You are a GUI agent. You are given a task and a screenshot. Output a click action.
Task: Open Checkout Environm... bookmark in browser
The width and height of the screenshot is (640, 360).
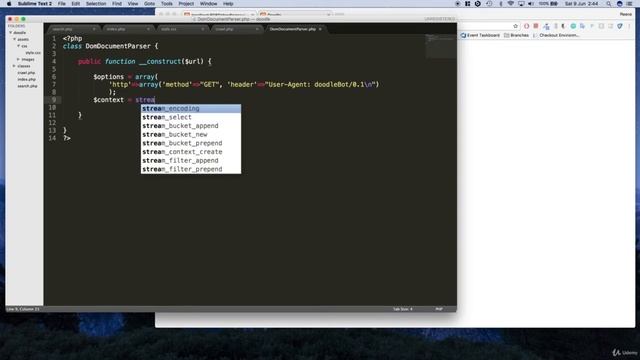point(556,36)
